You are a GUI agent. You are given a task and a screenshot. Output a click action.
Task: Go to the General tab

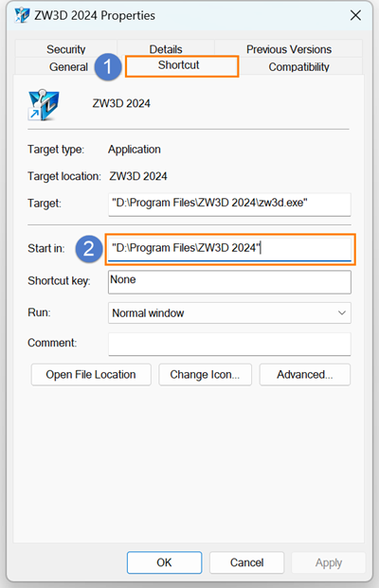pos(68,66)
